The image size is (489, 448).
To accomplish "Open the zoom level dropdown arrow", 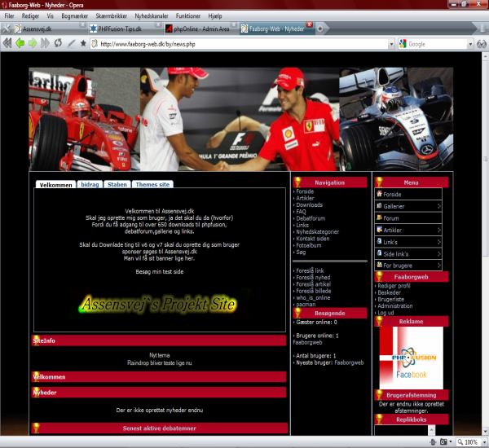I will click(x=483, y=442).
